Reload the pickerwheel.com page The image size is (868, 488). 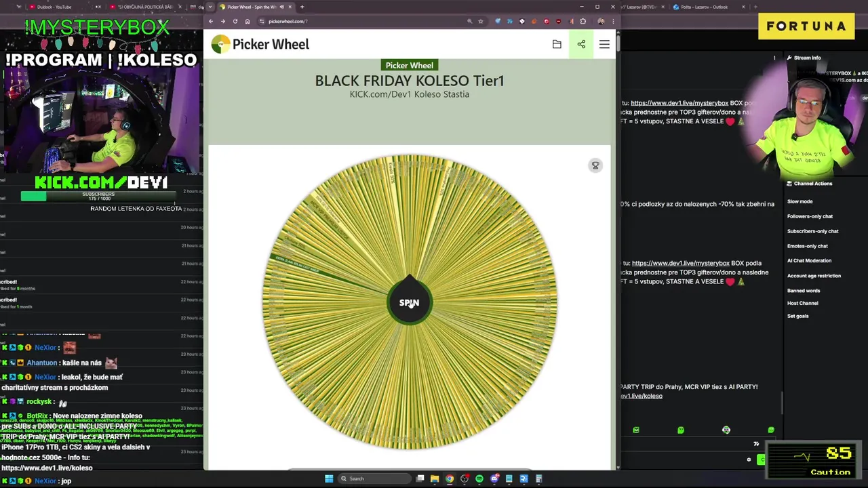[x=235, y=21]
